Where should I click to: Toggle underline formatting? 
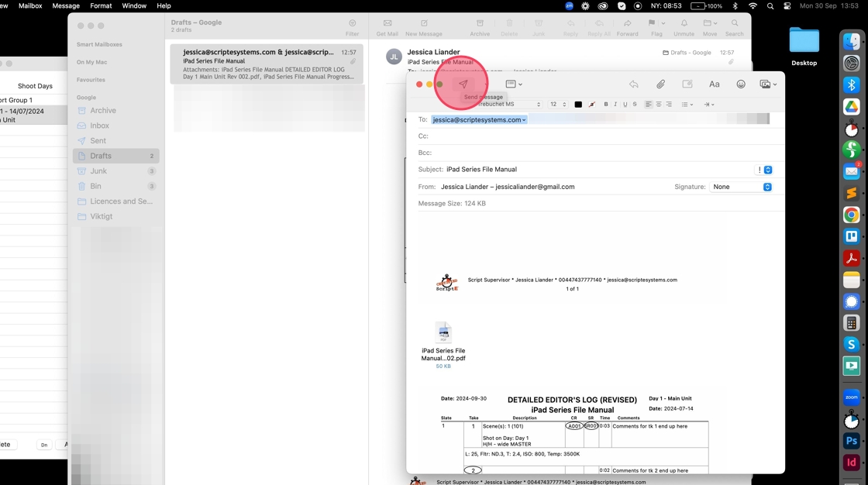[x=625, y=104]
